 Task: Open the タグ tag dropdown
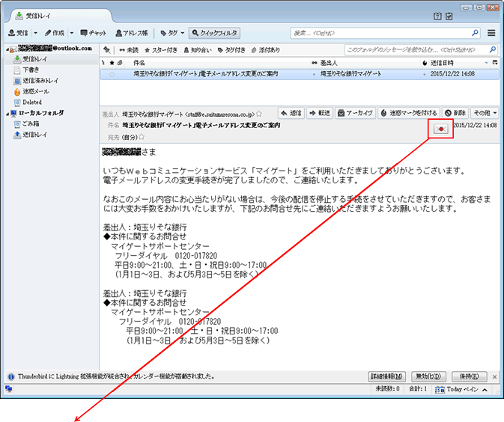tap(172, 33)
